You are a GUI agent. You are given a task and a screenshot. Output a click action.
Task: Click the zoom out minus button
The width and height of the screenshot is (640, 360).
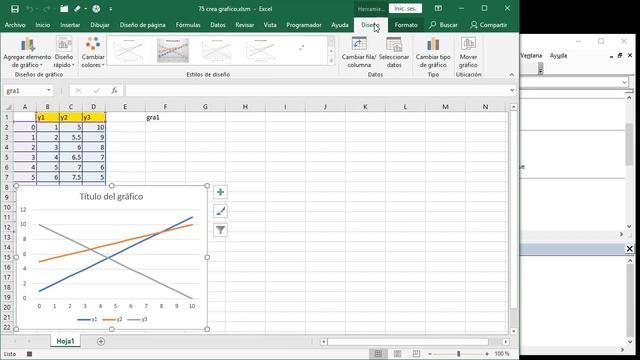[x=430, y=354]
